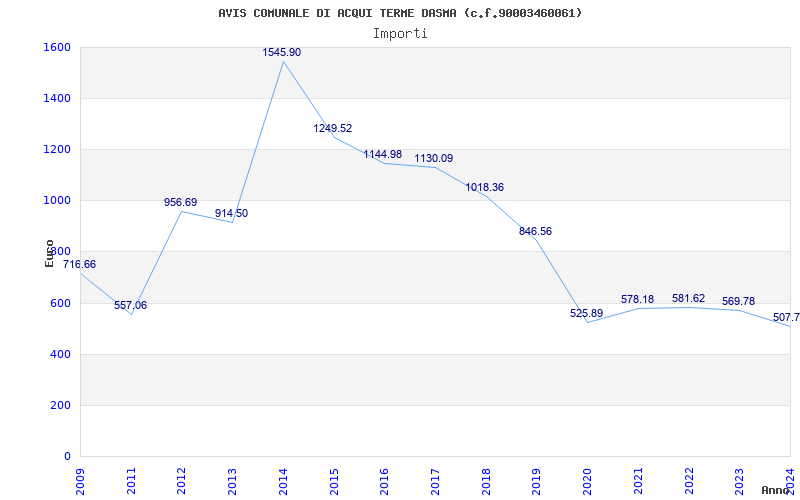Click data label 716.66
This screenshot has height=500, width=800.
coord(79,264)
